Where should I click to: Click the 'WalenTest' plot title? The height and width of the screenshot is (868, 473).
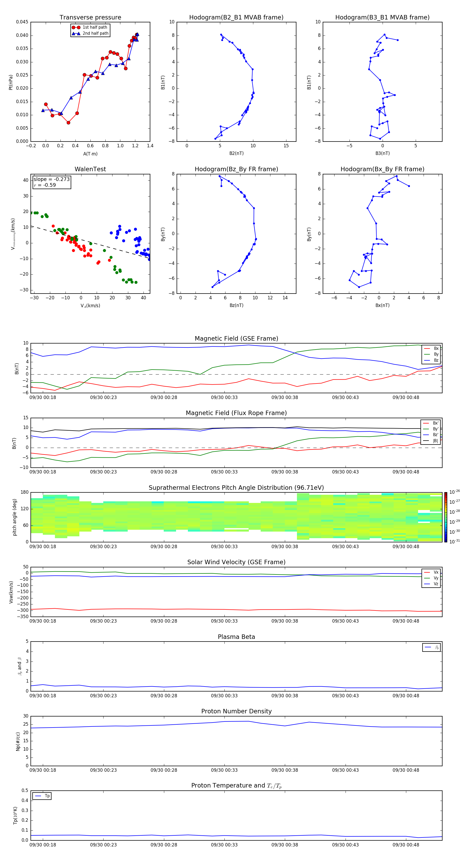point(90,169)
